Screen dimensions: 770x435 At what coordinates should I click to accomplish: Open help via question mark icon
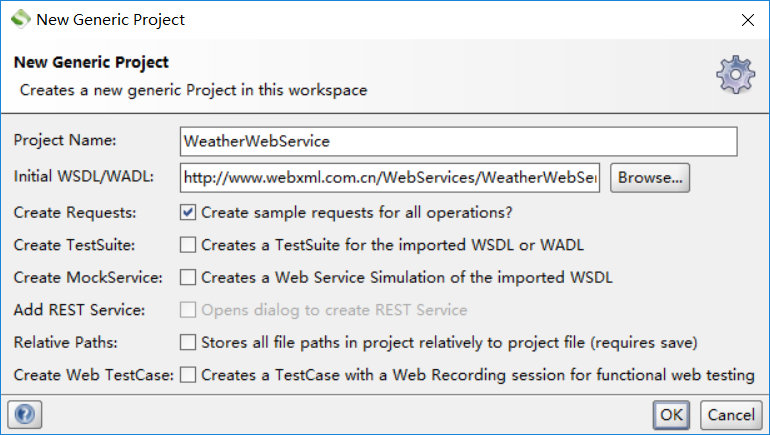pos(25,414)
